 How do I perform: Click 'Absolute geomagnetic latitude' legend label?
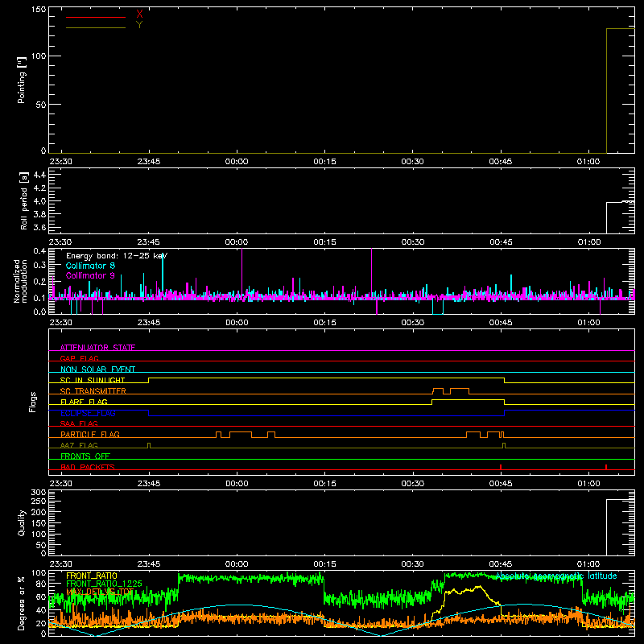coord(556,576)
